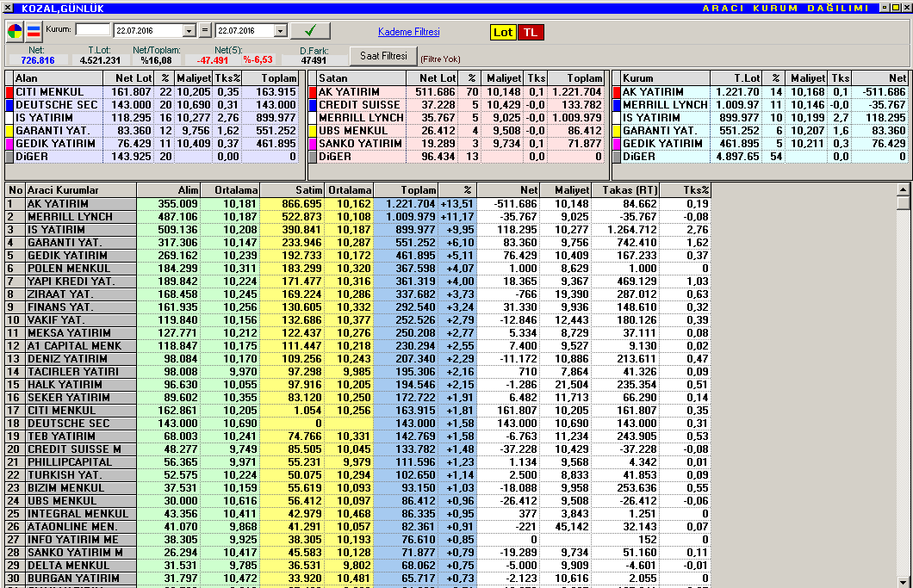This screenshot has height=588, width=913.
Task: Click the X icon beside KOZAL,GÜNLÜK
Action: click(x=9, y=8)
